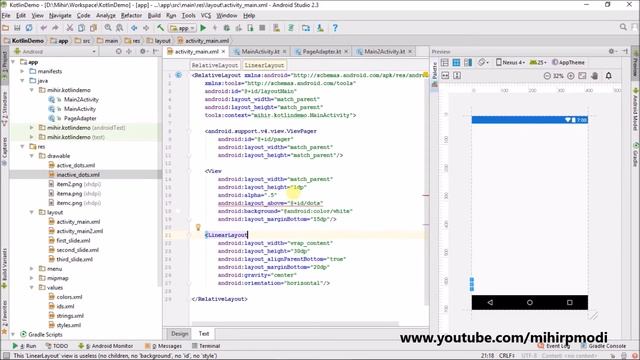Click scroll from source target icon
The width and height of the screenshot is (640, 360).
118,51
